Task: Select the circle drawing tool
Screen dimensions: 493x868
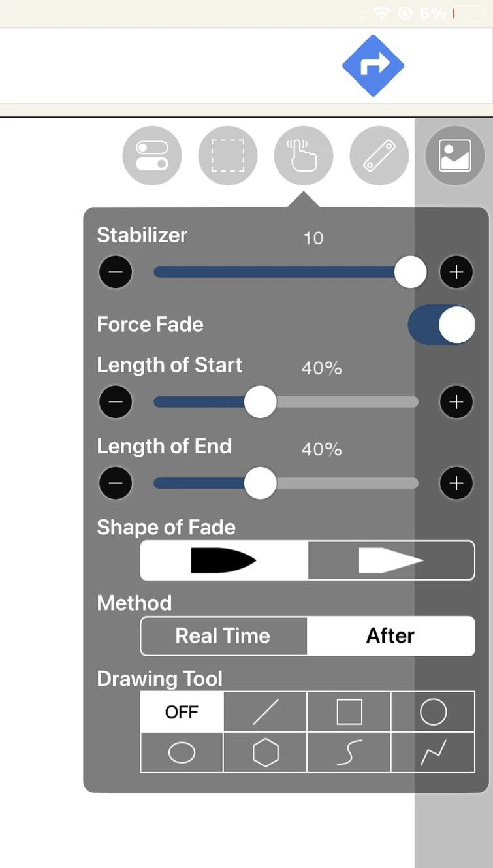Action: coord(433,712)
